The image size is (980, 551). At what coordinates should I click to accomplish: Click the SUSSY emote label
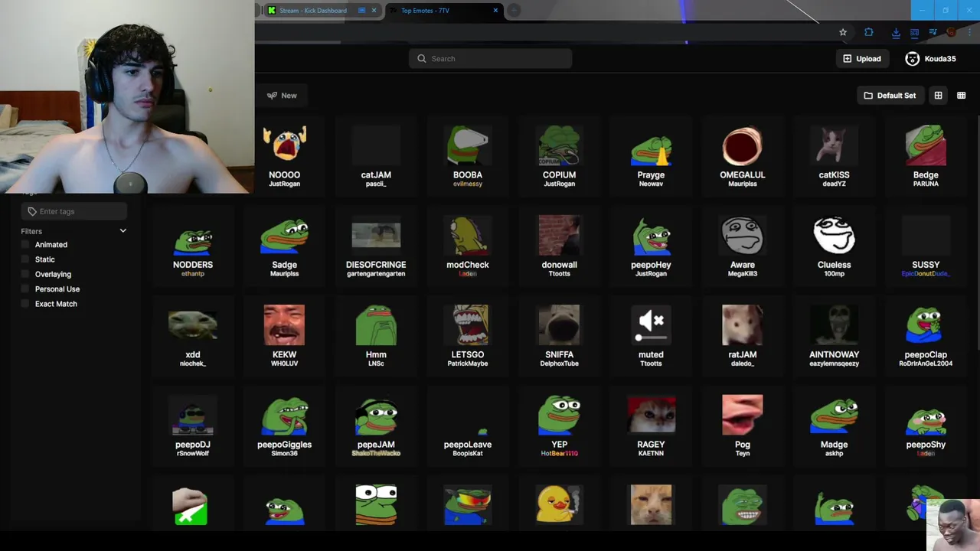[x=926, y=265]
